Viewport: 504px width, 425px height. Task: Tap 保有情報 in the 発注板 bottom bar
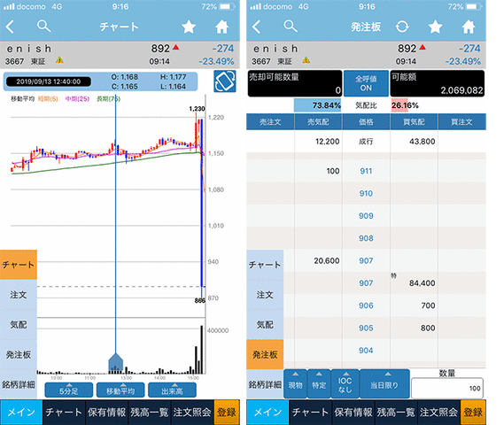point(353,412)
